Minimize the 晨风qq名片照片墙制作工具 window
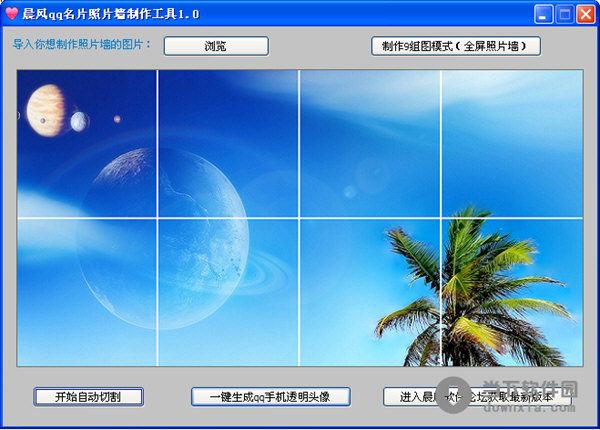The width and height of the screenshot is (600, 430). point(543,15)
